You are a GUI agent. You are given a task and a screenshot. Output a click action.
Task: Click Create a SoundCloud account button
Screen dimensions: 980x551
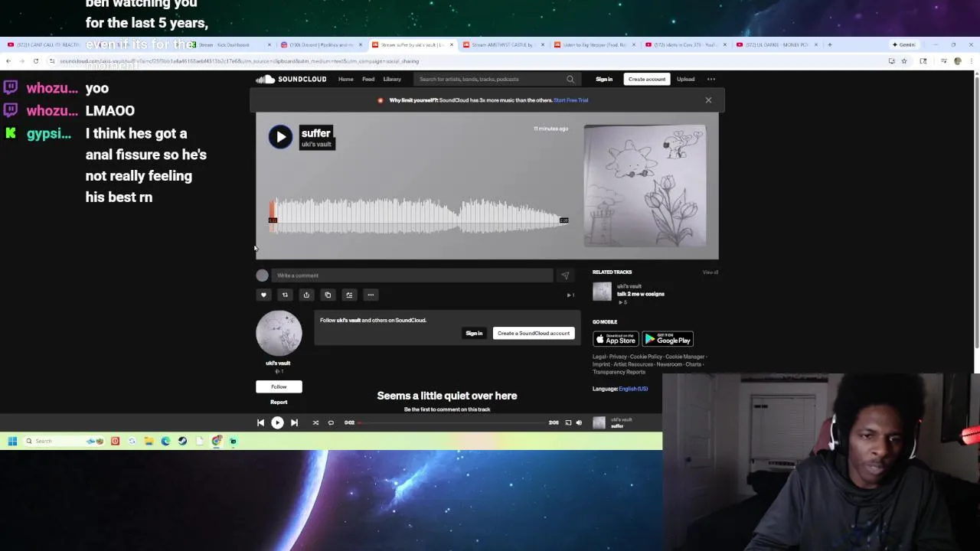coord(534,333)
